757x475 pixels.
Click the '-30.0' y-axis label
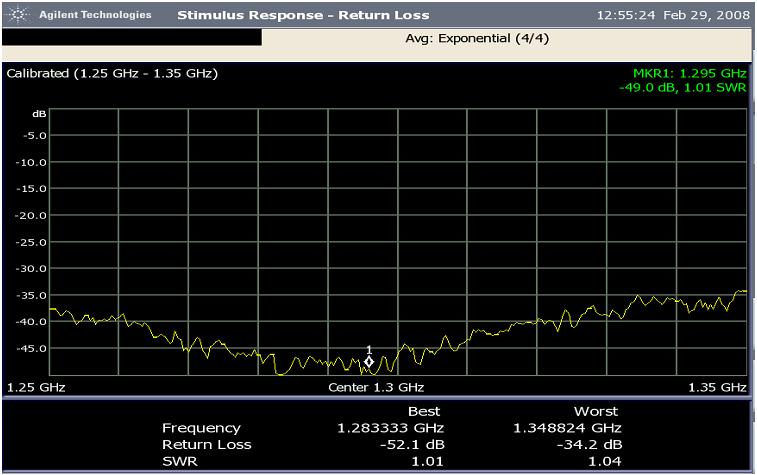tap(31, 268)
